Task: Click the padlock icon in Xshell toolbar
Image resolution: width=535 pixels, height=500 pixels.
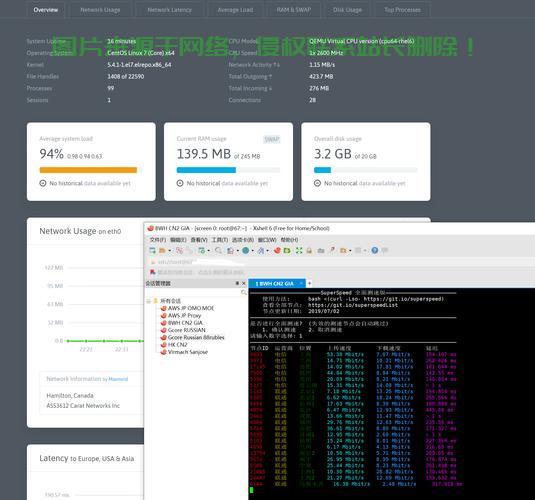Action: tap(309, 251)
